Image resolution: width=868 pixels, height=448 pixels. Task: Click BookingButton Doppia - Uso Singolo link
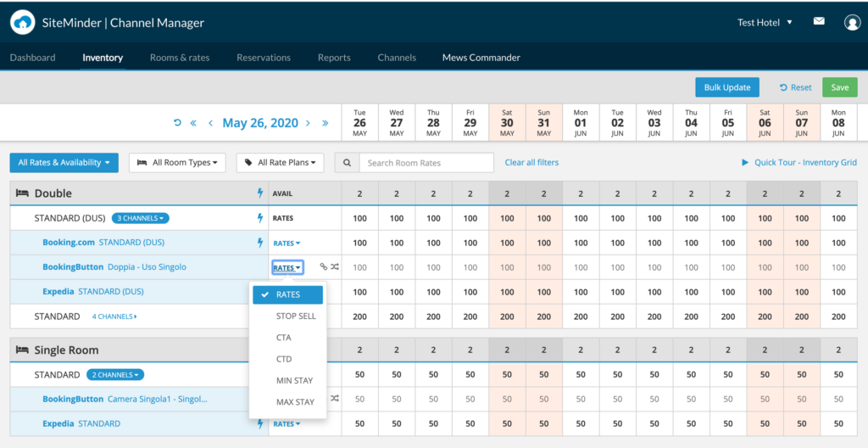click(114, 266)
